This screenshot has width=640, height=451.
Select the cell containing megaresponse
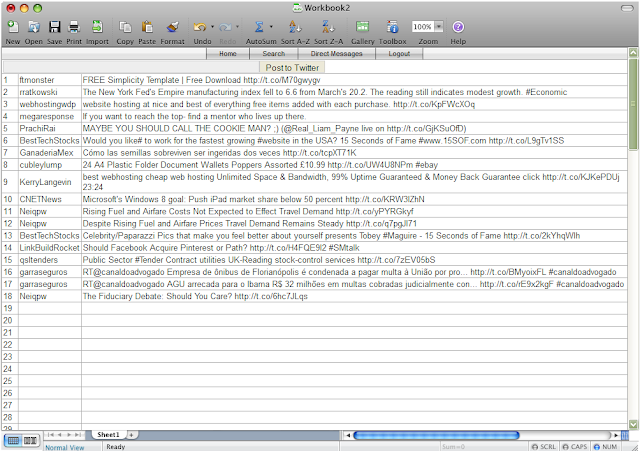coord(50,117)
